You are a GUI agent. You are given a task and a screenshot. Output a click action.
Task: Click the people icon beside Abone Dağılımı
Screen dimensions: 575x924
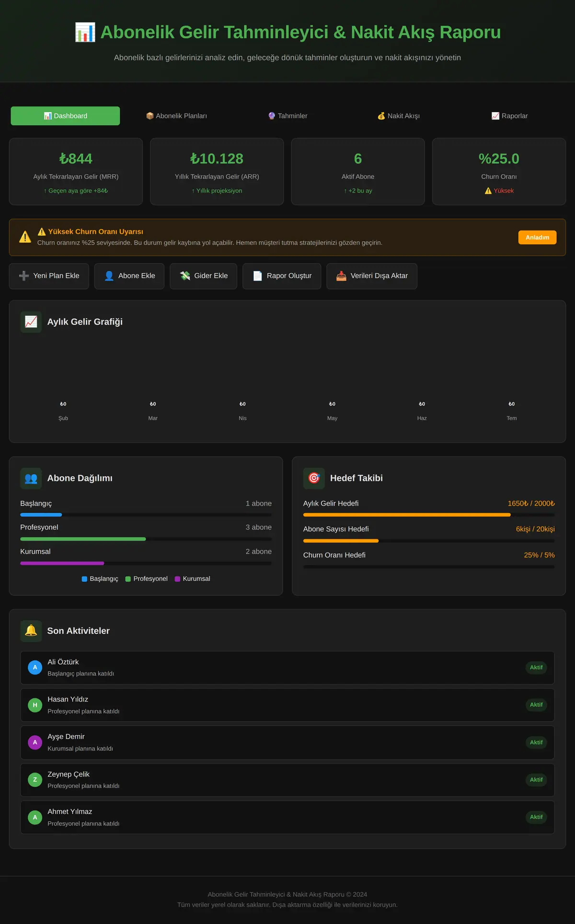pyautogui.click(x=31, y=478)
